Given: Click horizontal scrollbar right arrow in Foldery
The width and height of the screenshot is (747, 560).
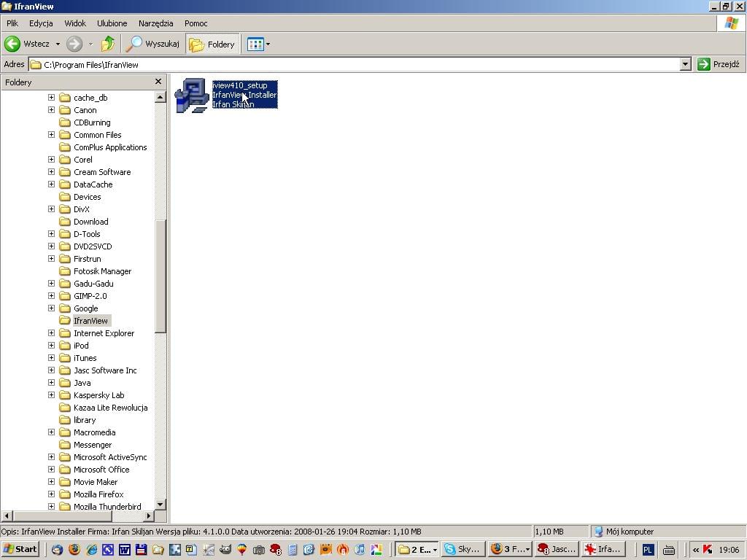Looking at the screenshot, I should point(149,516).
